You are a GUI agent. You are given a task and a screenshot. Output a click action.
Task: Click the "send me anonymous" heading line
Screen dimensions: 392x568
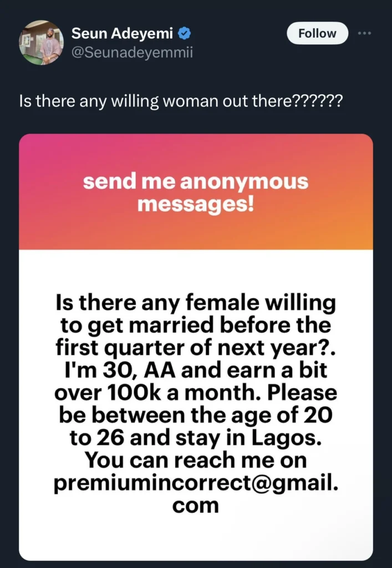pos(196,182)
